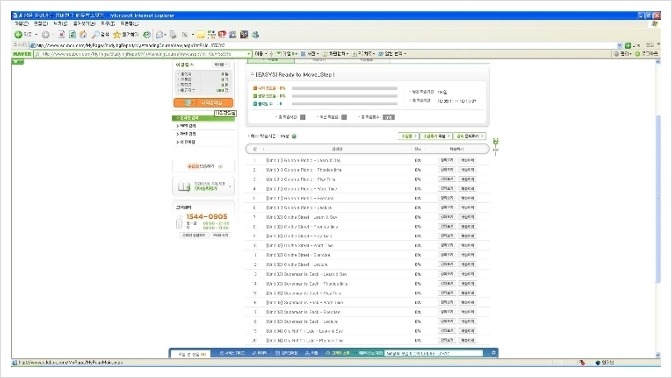Click the Go button beside the address bar
This screenshot has width=672, height=378.
point(632,45)
